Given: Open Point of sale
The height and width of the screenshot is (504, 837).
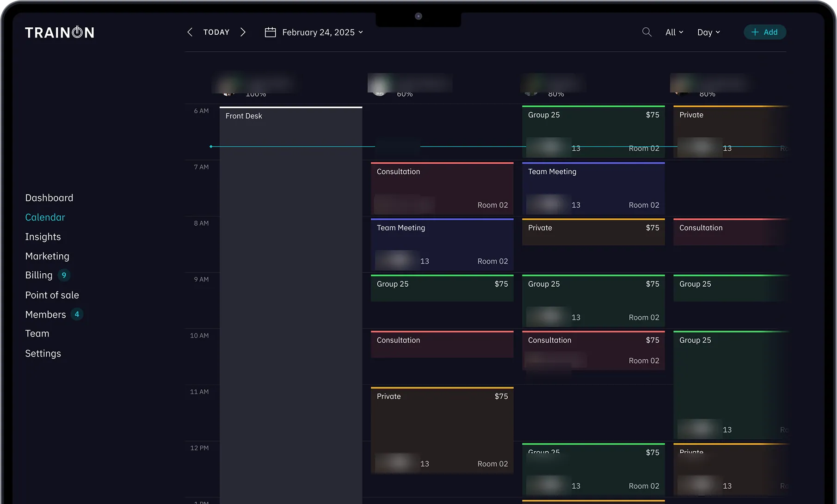Looking at the screenshot, I should pyautogui.click(x=52, y=295).
